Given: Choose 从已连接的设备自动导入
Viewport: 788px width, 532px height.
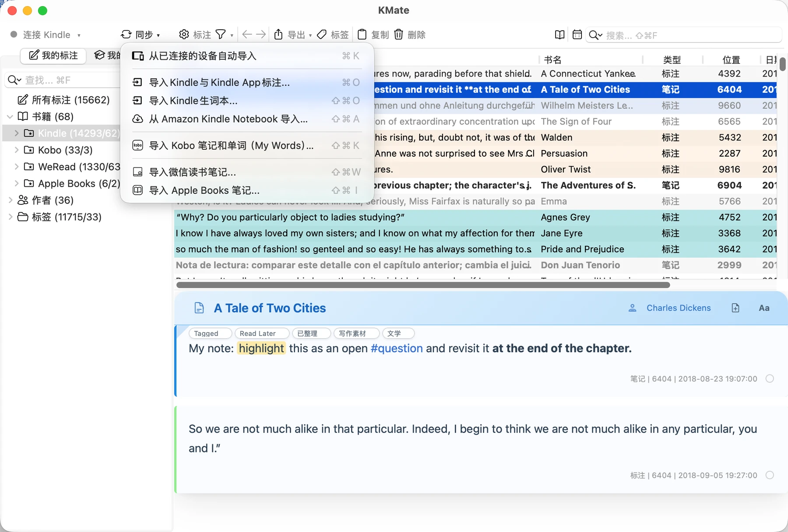Looking at the screenshot, I should pos(247,56).
